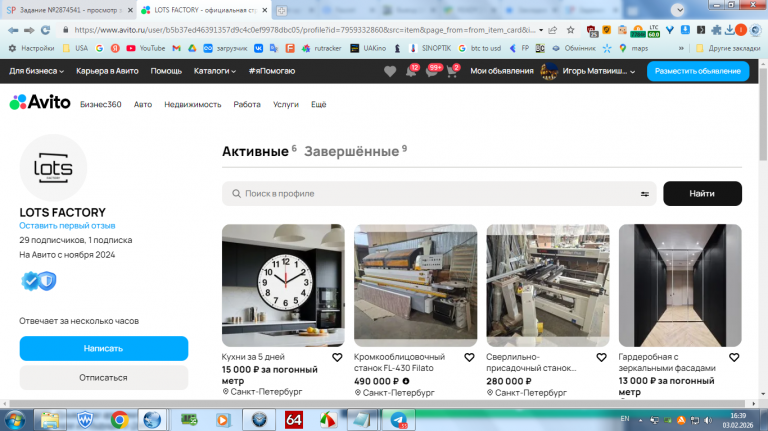Open the VK bookmark icon
768x431 pixels.
pos(258,48)
